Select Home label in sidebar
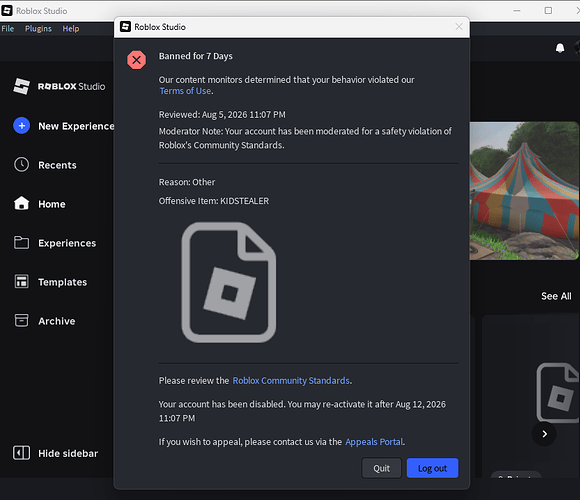 coord(52,204)
